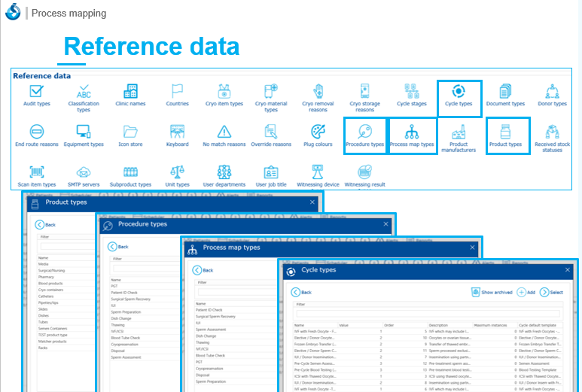
Task: Open the Keyboard reference icon
Action: click(x=178, y=132)
